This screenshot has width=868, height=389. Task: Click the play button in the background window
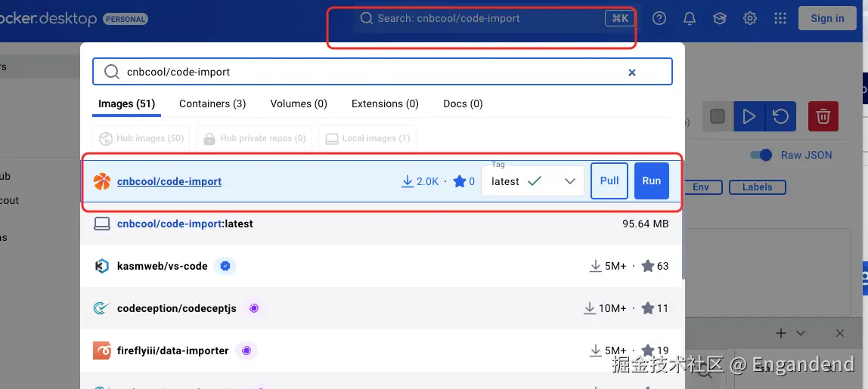click(749, 116)
